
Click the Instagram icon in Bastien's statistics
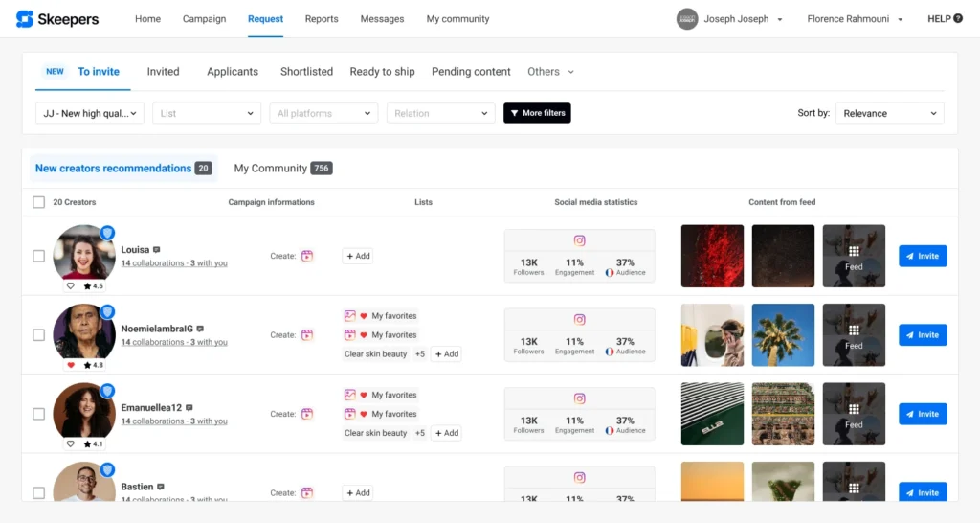tap(579, 477)
